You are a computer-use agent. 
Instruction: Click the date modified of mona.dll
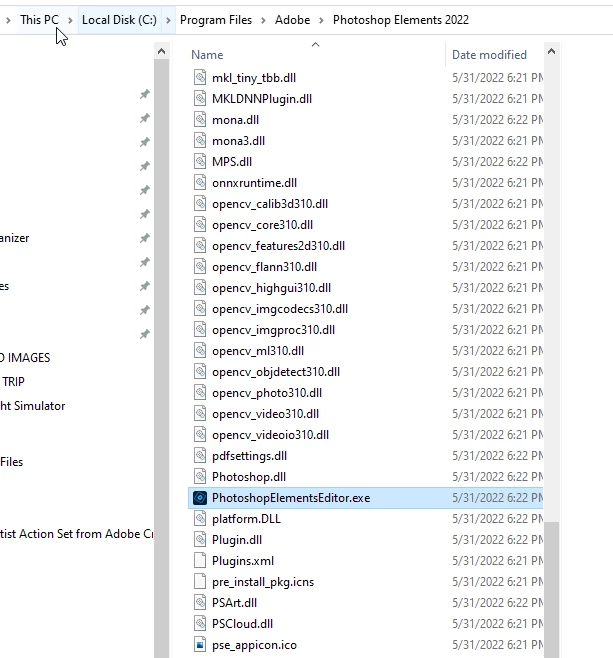point(498,120)
